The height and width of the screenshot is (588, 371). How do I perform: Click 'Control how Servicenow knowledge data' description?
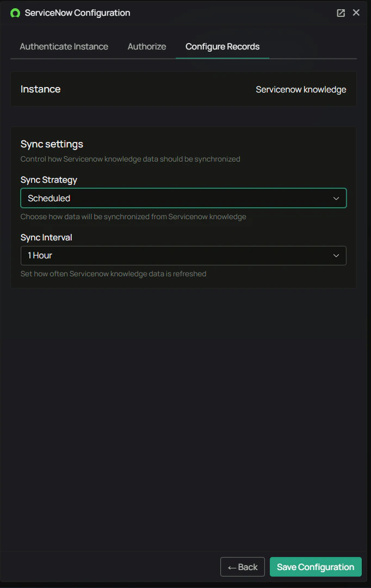pyautogui.click(x=130, y=159)
